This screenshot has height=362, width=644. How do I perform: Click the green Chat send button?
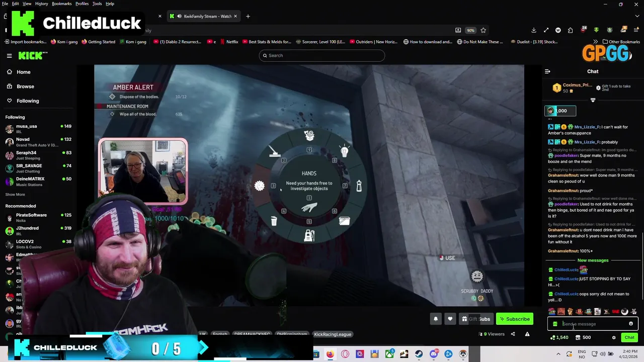click(629, 337)
